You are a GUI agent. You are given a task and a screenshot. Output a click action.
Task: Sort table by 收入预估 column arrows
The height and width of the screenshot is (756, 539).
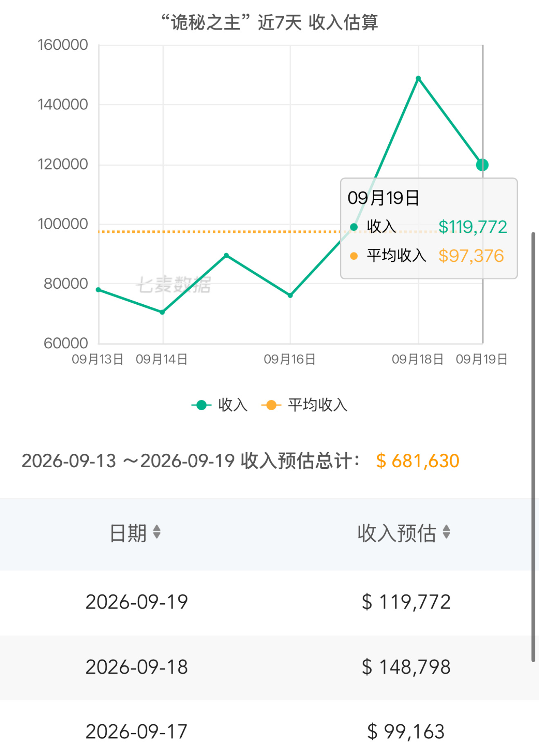[446, 532]
